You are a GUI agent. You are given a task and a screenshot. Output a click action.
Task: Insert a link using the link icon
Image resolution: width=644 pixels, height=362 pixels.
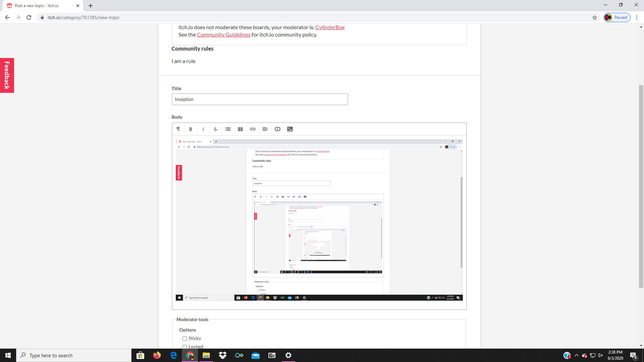tap(253, 129)
